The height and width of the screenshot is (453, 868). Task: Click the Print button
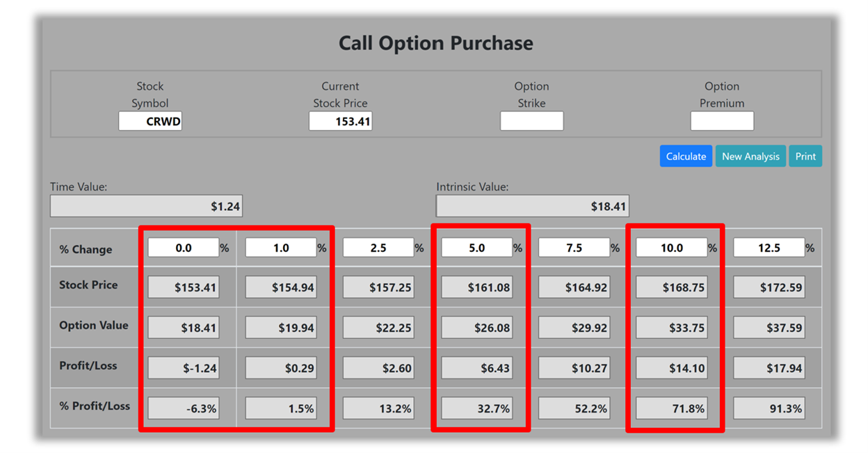point(805,156)
